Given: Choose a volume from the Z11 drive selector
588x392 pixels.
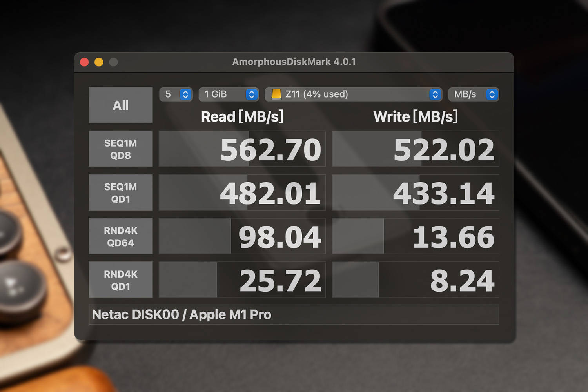Looking at the screenshot, I should coord(354,94).
